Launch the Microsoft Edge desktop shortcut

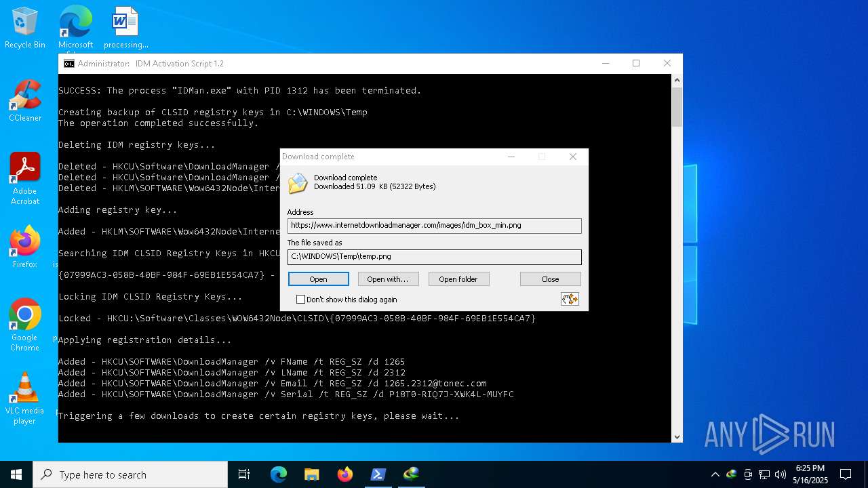tap(75, 28)
